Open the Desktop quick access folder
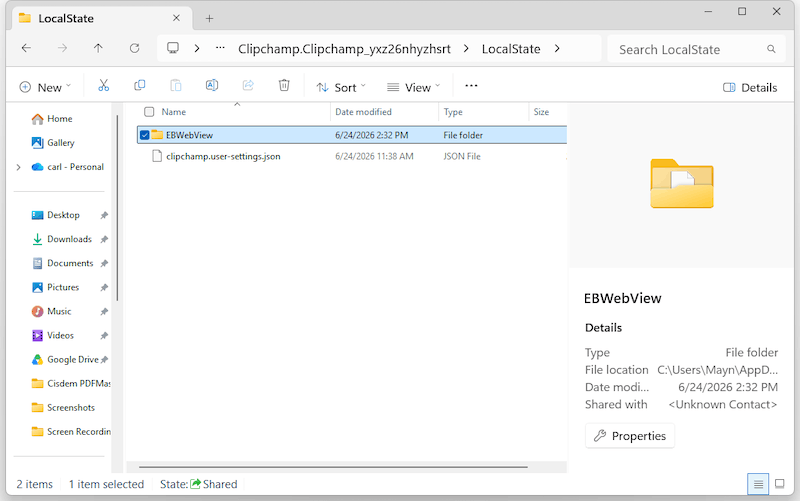Screen dimensions: 800x501 coord(56,215)
